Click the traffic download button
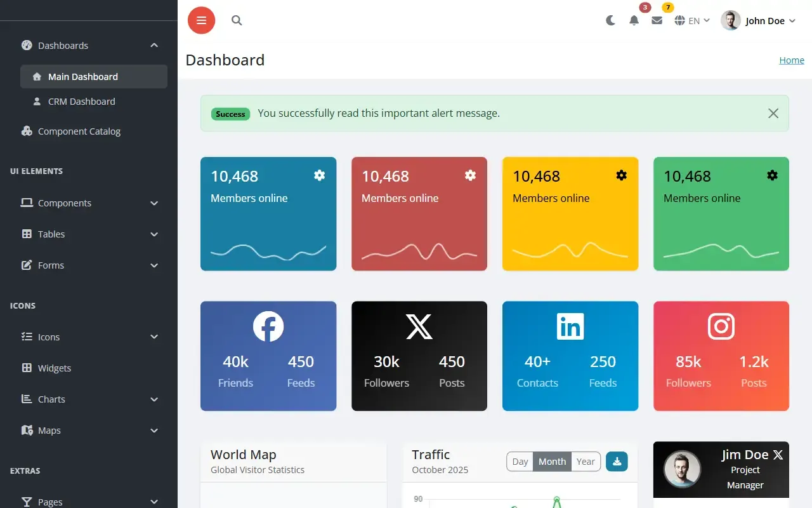 [617, 462]
